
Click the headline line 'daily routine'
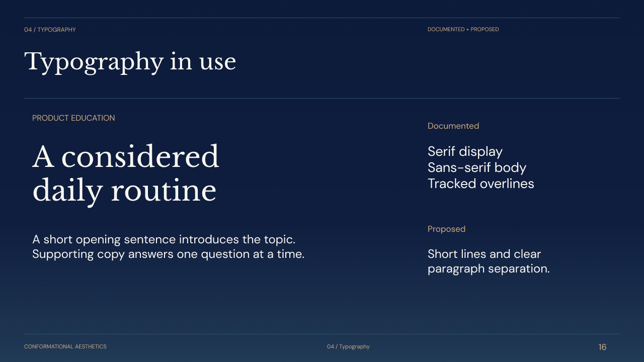click(124, 191)
